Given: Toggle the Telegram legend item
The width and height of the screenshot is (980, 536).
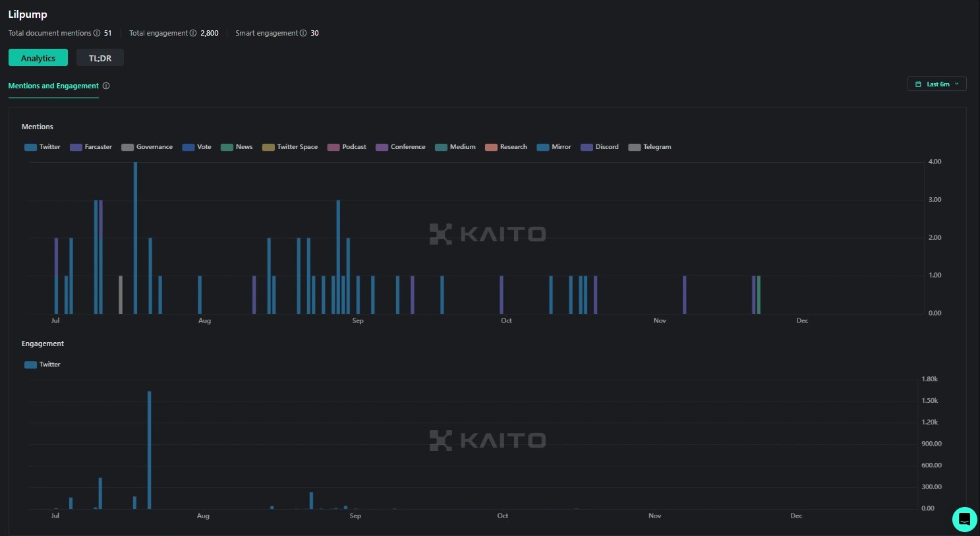Looking at the screenshot, I should (650, 147).
